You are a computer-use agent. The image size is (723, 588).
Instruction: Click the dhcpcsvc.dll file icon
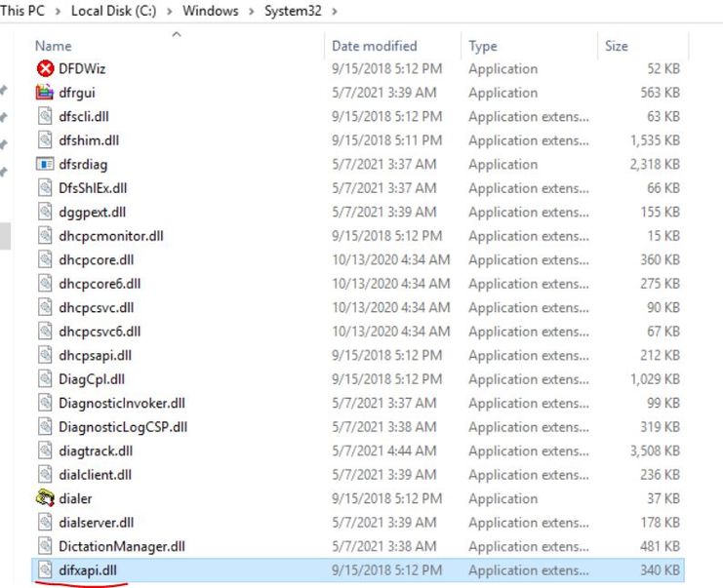click(x=45, y=307)
